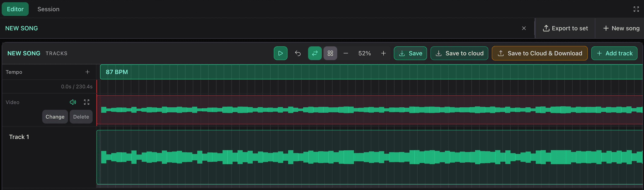Switch to the Session tab
This screenshot has width=644, height=190.
click(48, 9)
